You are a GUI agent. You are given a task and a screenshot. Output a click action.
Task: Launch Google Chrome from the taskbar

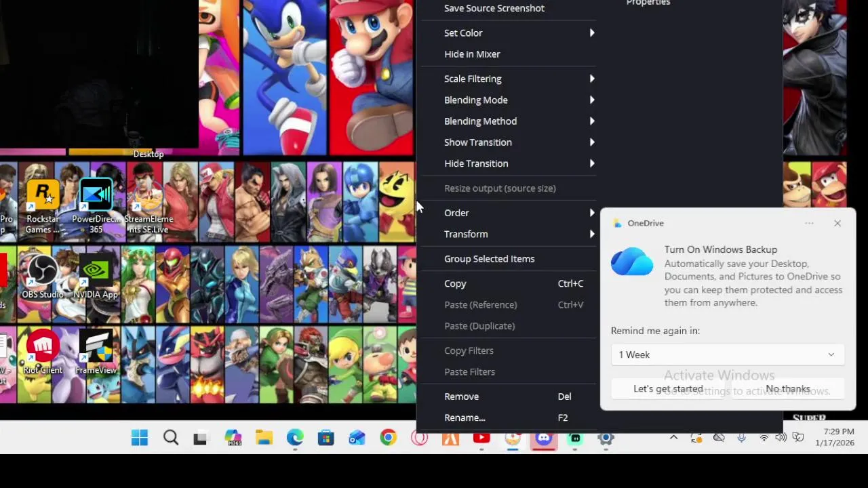click(x=388, y=439)
